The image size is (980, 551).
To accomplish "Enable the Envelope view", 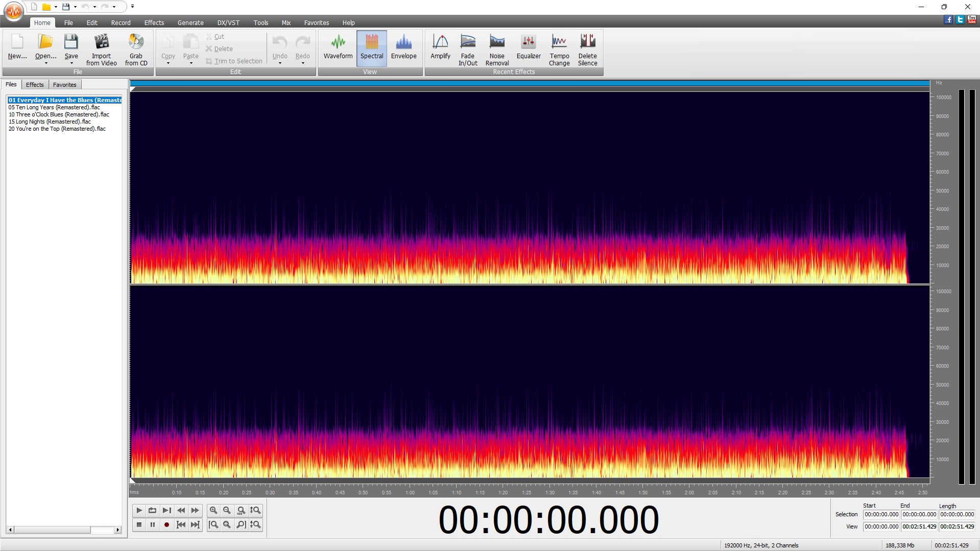I will pyautogui.click(x=403, y=47).
